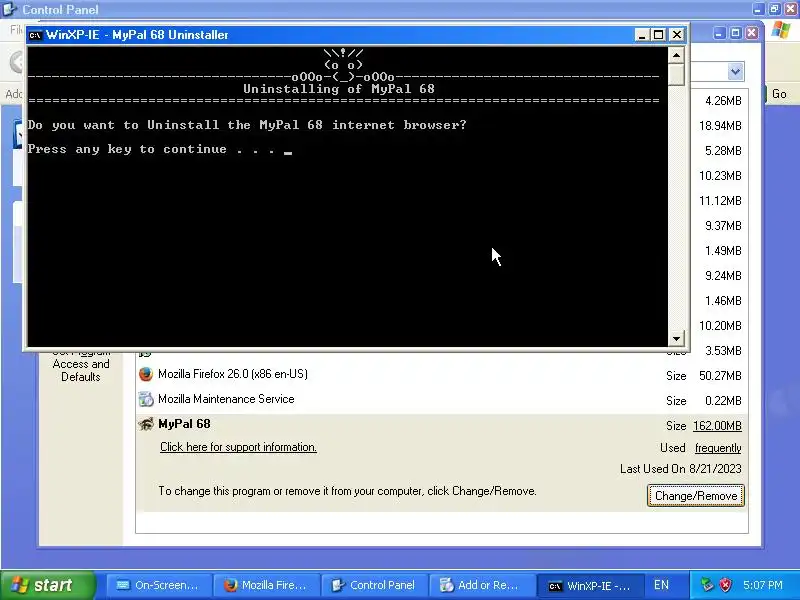This screenshot has width=800, height=600.
Task: Click the 'frequently' usage link
Action: pyautogui.click(x=718, y=448)
